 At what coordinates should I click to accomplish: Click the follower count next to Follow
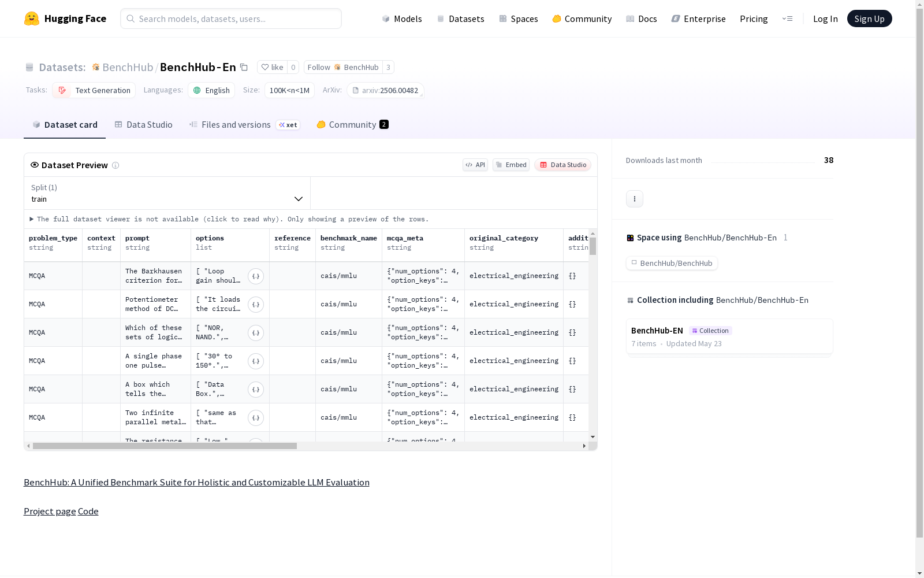click(x=389, y=68)
